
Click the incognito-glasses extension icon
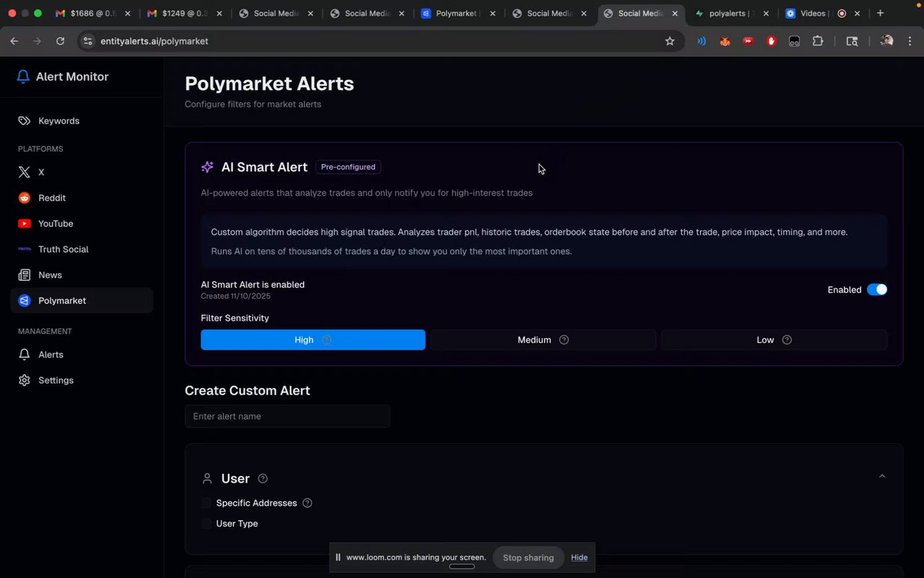794,41
